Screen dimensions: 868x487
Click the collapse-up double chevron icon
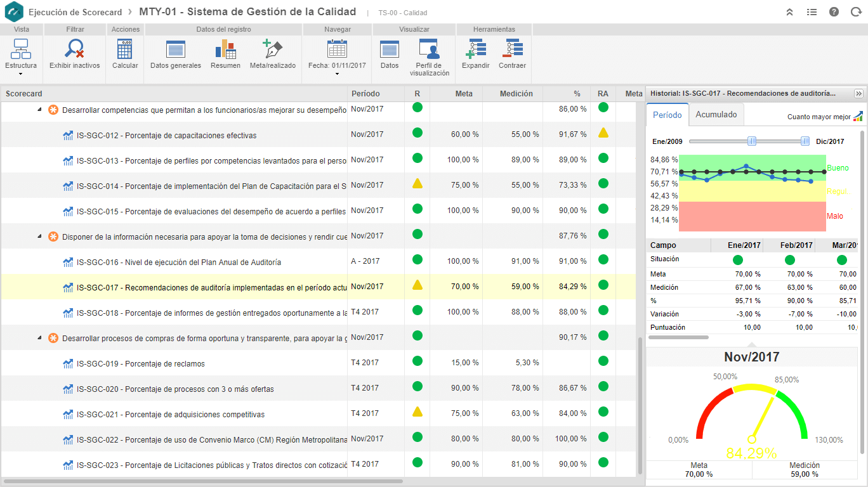(x=790, y=12)
